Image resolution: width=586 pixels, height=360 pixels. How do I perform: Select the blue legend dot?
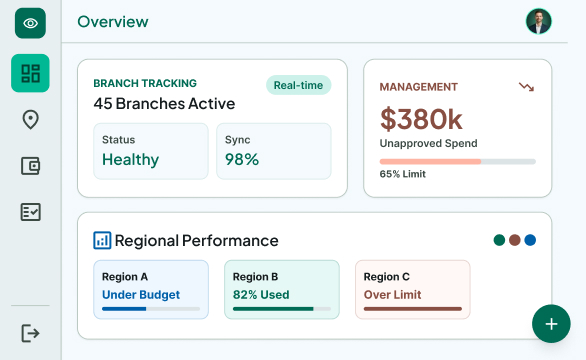coord(530,240)
